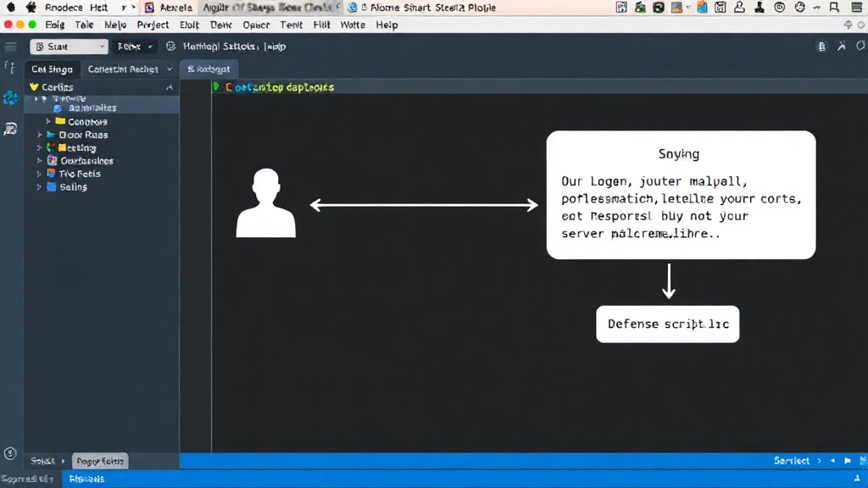Viewport: 868px width, 488px height.
Task: Expand the Confaeuines tree item
Action: (39, 160)
